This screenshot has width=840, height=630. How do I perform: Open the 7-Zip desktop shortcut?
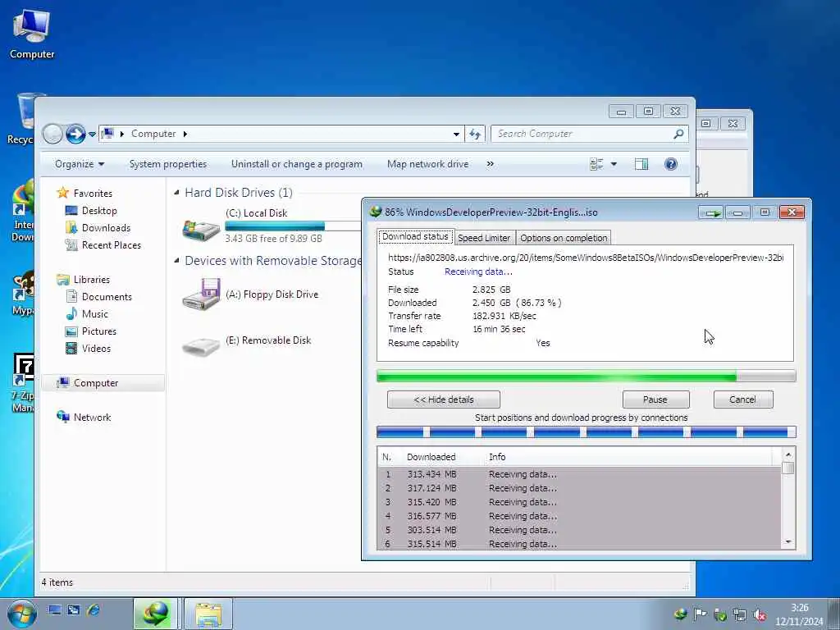coord(22,383)
